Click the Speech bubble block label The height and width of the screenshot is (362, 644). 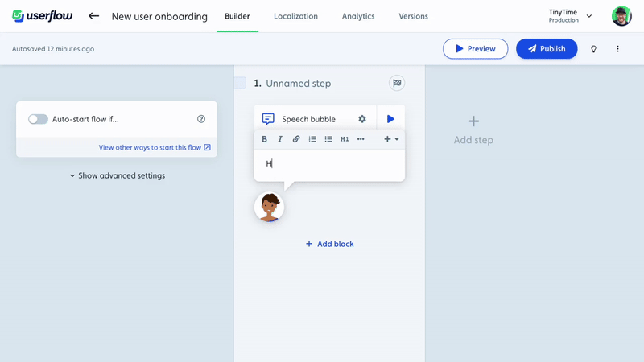pyautogui.click(x=308, y=119)
